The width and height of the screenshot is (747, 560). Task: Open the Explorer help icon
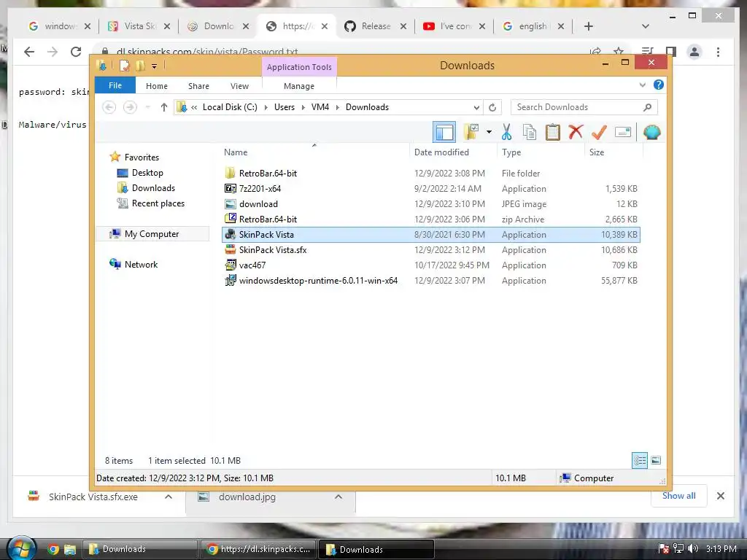pyautogui.click(x=659, y=85)
